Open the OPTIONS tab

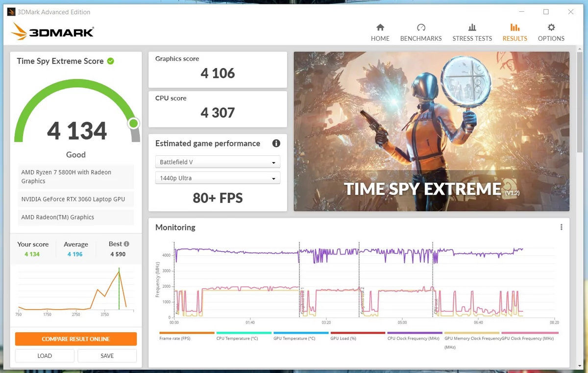click(x=551, y=33)
